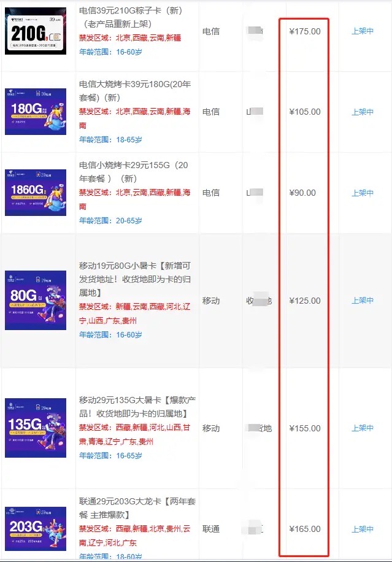The width and height of the screenshot is (392, 562).
Task: Click price ¥90.00
Action: pos(302,193)
